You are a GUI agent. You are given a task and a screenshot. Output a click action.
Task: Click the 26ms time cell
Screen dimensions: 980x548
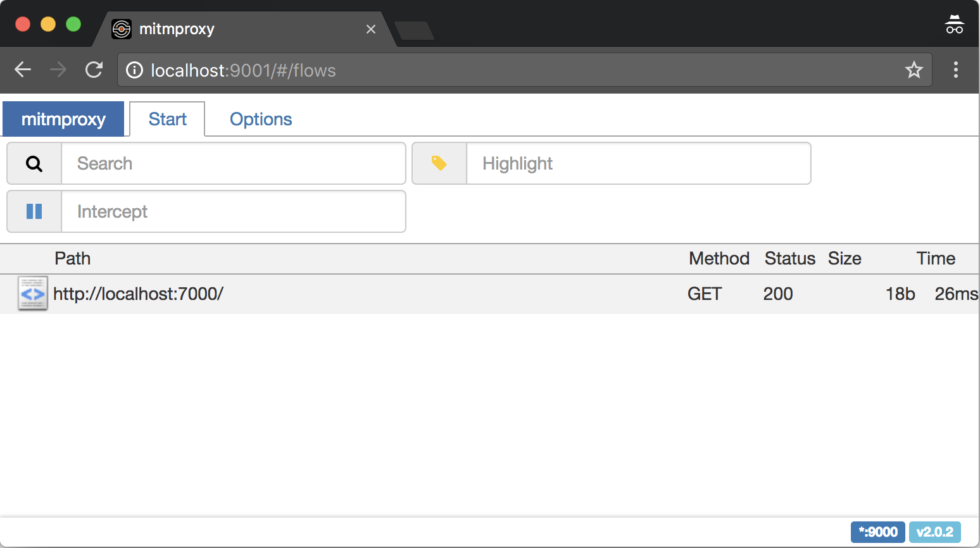[x=956, y=294]
